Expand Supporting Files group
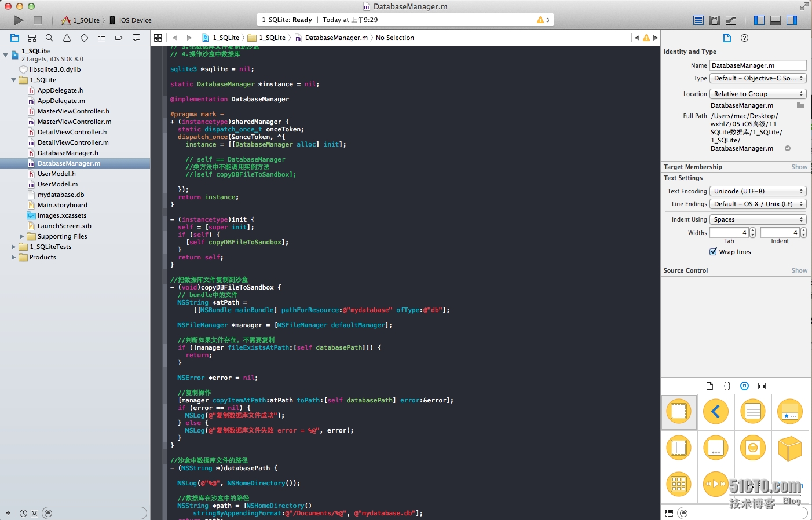Viewport: 812px width, 520px height. [x=22, y=236]
